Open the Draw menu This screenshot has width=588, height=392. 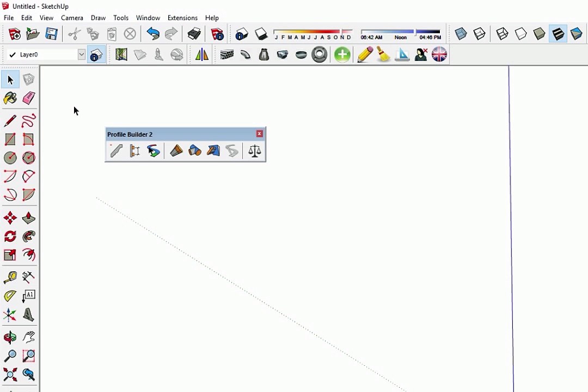pos(98,17)
